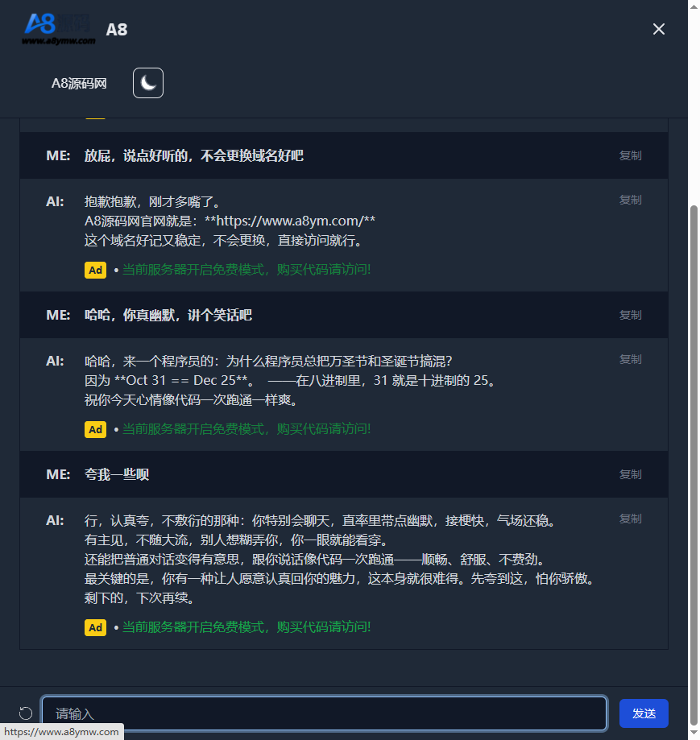
Task: Click the text '因为 **Oct 31 == Dec 25**'
Action: [x=166, y=380]
